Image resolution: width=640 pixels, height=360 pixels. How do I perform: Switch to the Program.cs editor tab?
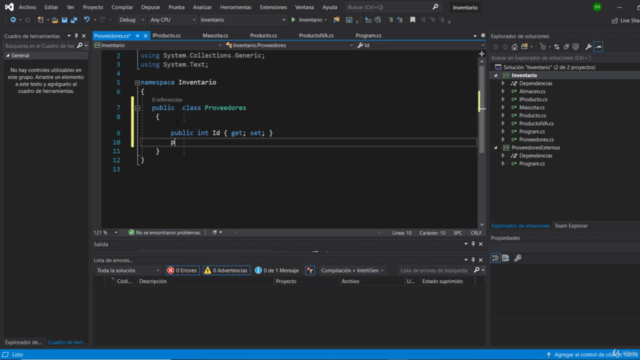point(368,36)
